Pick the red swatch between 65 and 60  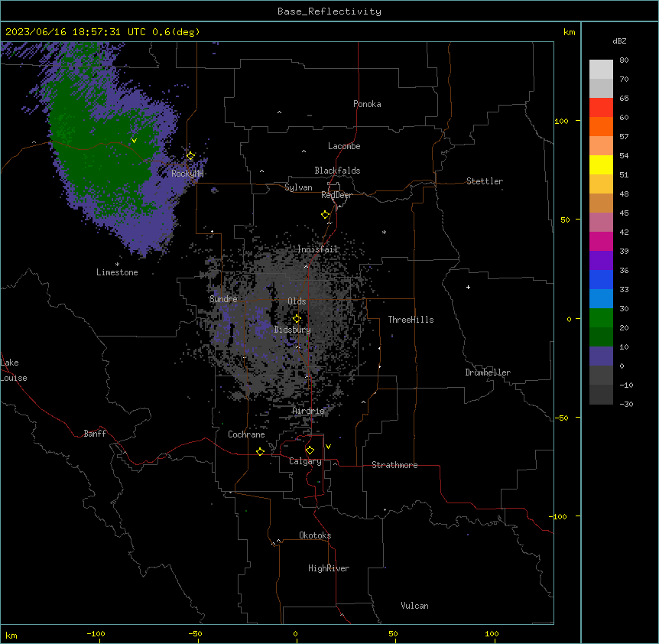coord(601,108)
